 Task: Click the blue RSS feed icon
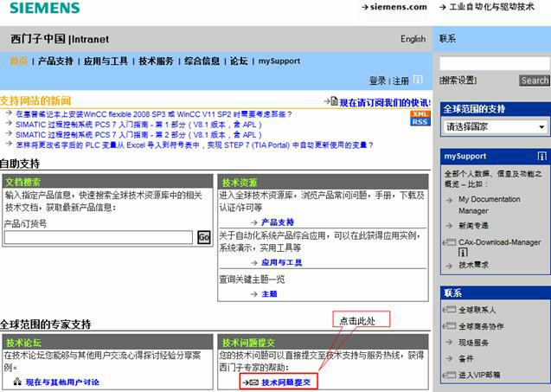click(420, 122)
